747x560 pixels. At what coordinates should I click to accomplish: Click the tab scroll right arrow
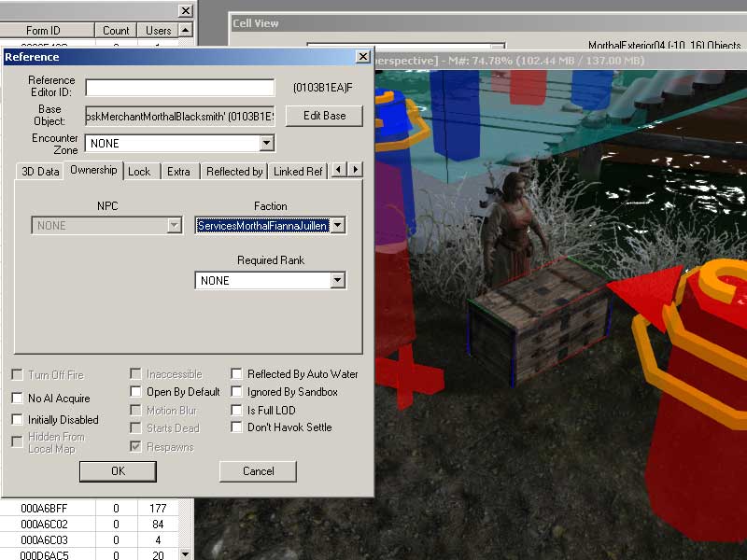pos(356,170)
